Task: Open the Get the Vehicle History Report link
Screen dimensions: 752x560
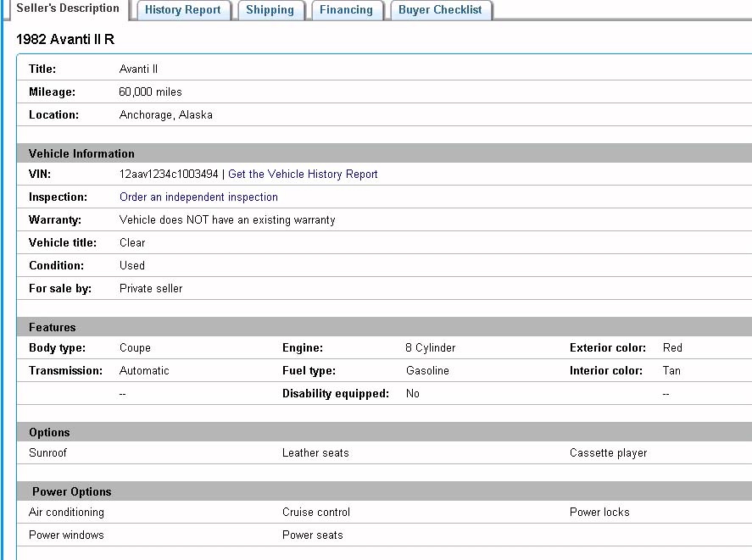Action: (303, 175)
